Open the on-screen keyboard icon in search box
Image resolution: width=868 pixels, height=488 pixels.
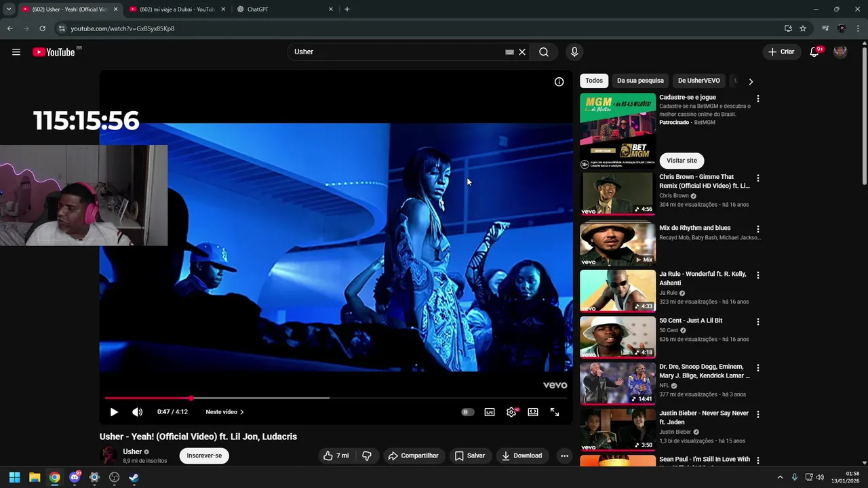coord(509,52)
